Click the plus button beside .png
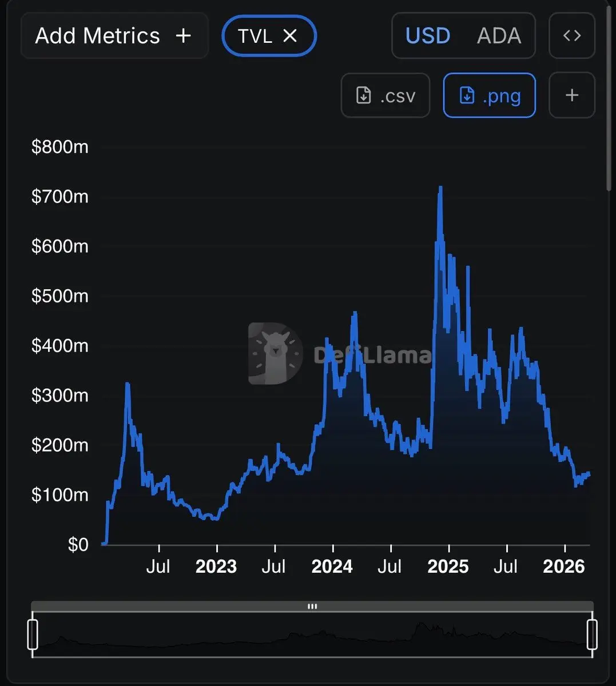 point(572,95)
